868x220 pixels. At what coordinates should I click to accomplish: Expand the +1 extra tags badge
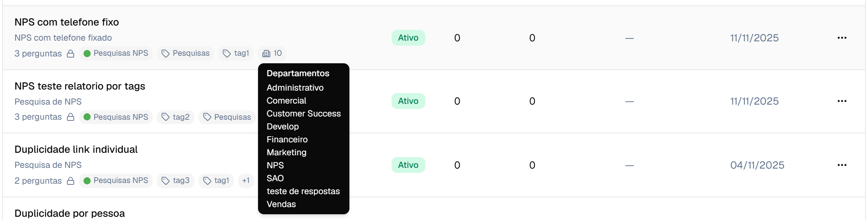[x=246, y=180]
